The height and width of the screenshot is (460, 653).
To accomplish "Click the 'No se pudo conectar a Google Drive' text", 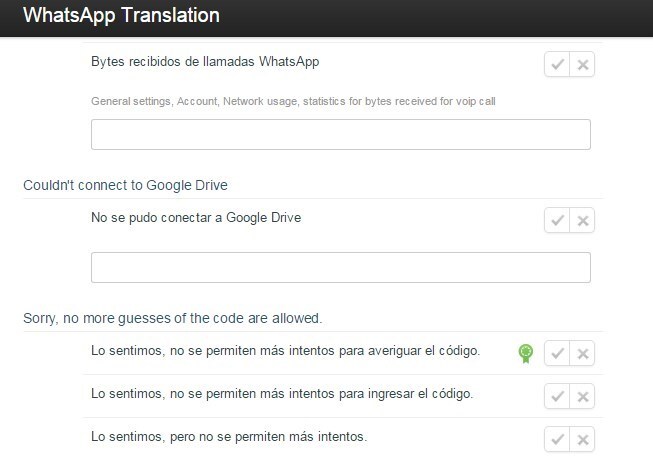I will point(195,217).
